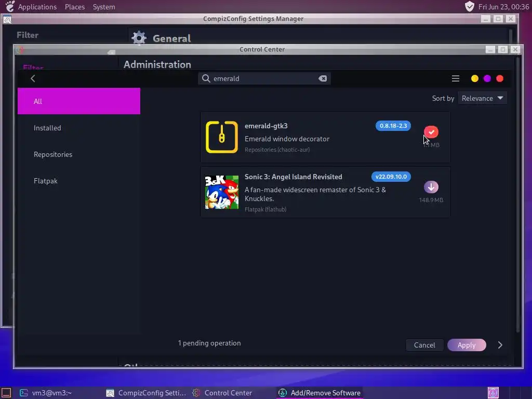Open the hamburger menu in Add/Remove Software
The image size is (532, 399).
click(x=455, y=79)
